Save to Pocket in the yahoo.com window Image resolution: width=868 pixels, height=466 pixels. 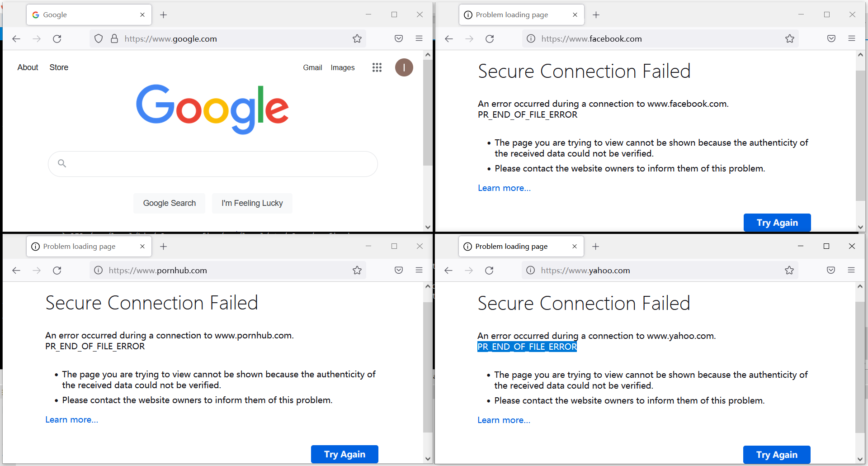click(x=831, y=271)
